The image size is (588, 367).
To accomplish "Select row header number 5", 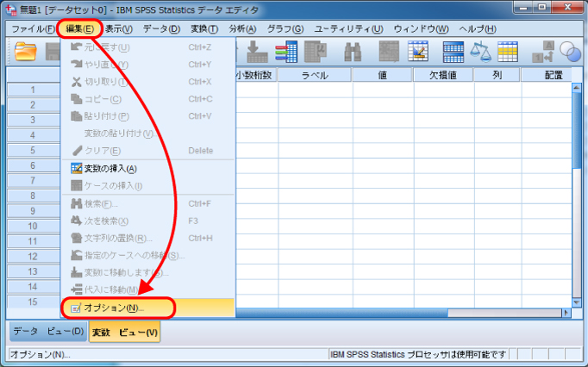I will tap(32, 150).
